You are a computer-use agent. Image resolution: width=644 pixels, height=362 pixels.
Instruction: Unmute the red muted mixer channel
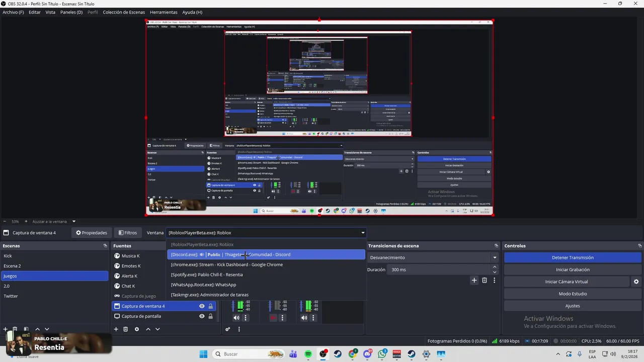[x=273, y=318]
